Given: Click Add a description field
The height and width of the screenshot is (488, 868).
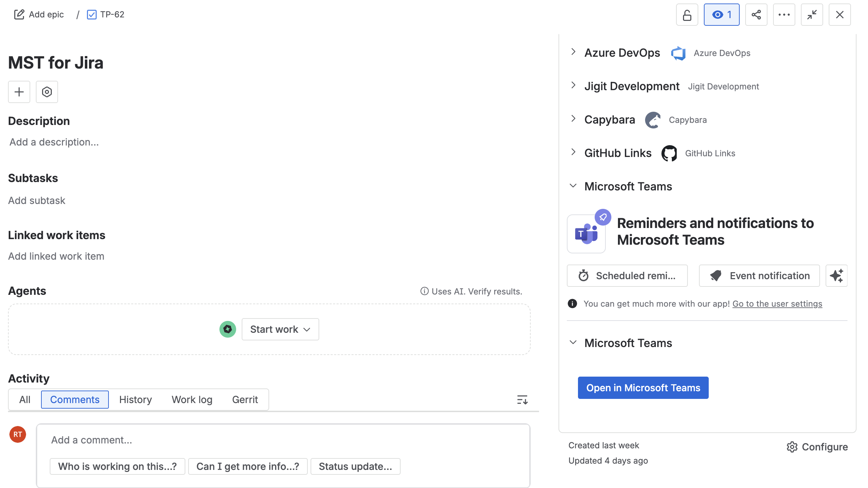Looking at the screenshot, I should (x=54, y=142).
